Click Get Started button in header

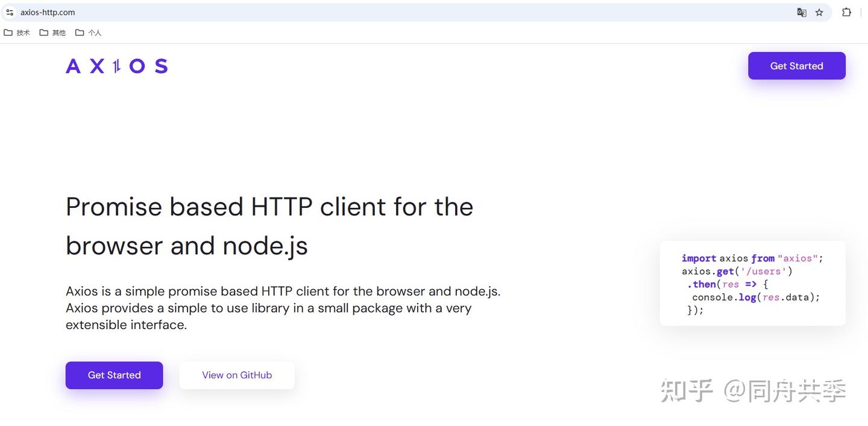(796, 66)
